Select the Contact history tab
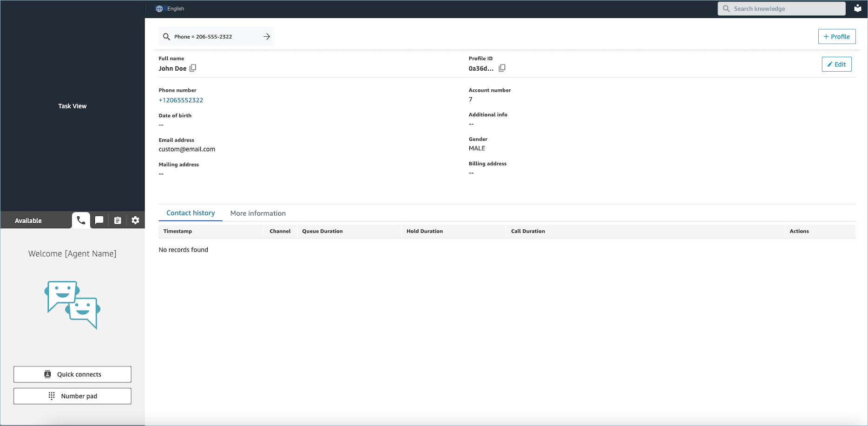868x426 pixels. click(191, 213)
